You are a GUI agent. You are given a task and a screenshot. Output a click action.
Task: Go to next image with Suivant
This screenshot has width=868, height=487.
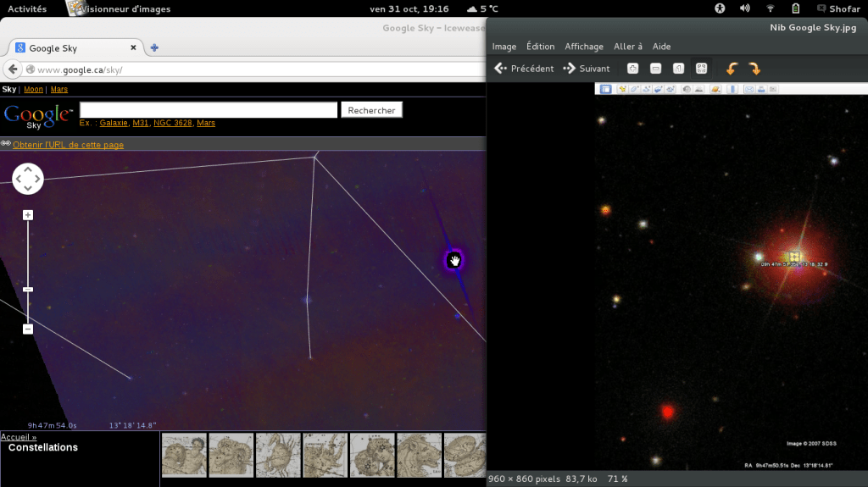(x=587, y=69)
